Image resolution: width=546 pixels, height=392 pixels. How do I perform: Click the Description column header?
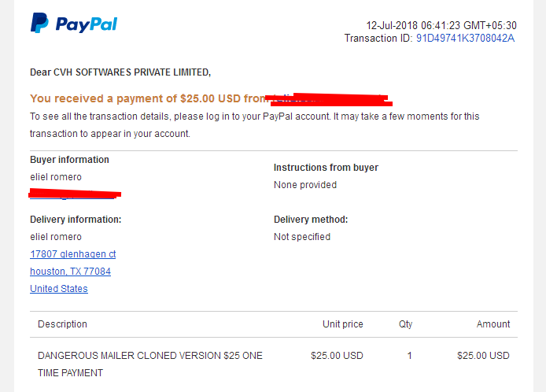tap(62, 324)
